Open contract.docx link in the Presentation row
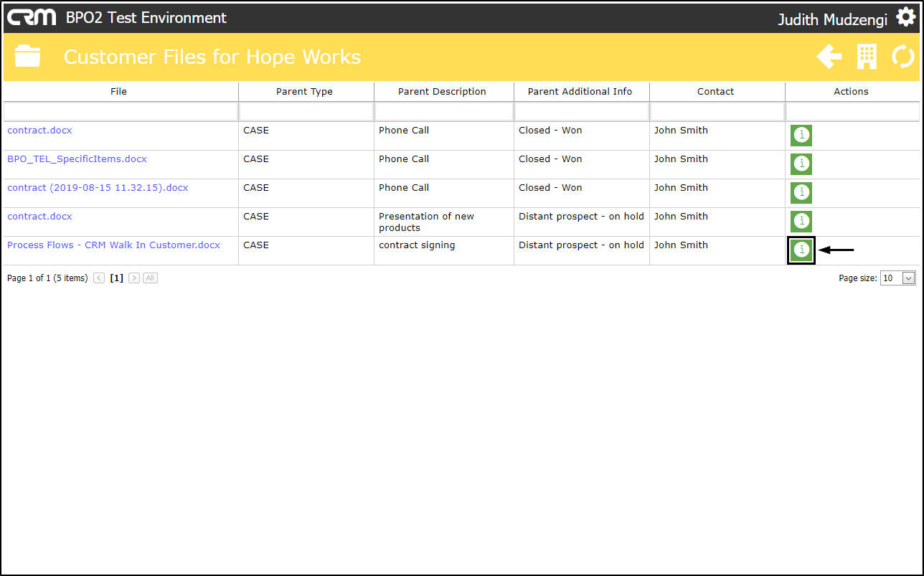924x576 pixels. (x=39, y=217)
